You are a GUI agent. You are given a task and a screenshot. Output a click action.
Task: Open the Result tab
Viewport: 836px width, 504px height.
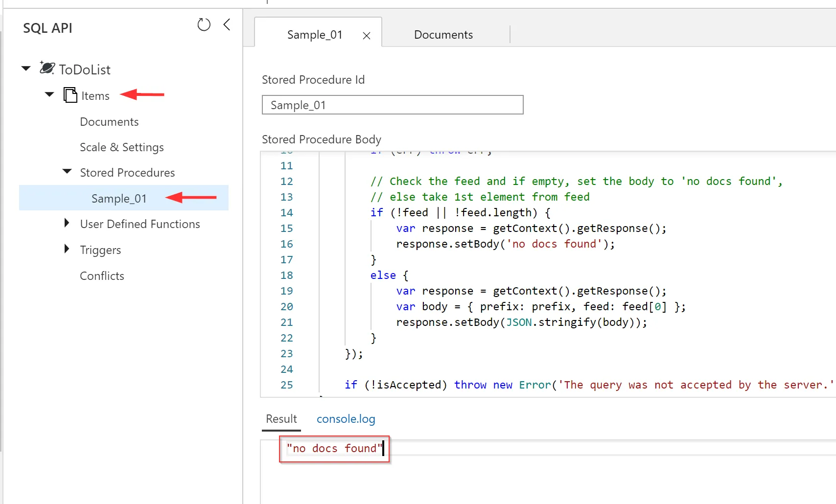tap(281, 419)
